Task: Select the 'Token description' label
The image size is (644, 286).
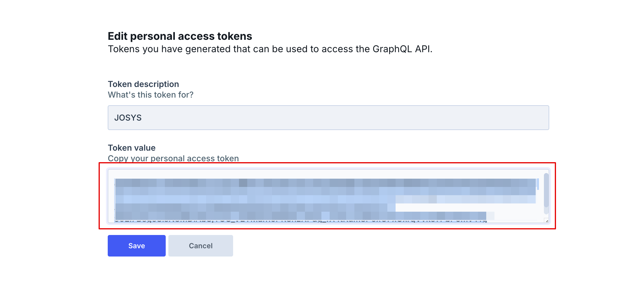Action: [x=143, y=84]
